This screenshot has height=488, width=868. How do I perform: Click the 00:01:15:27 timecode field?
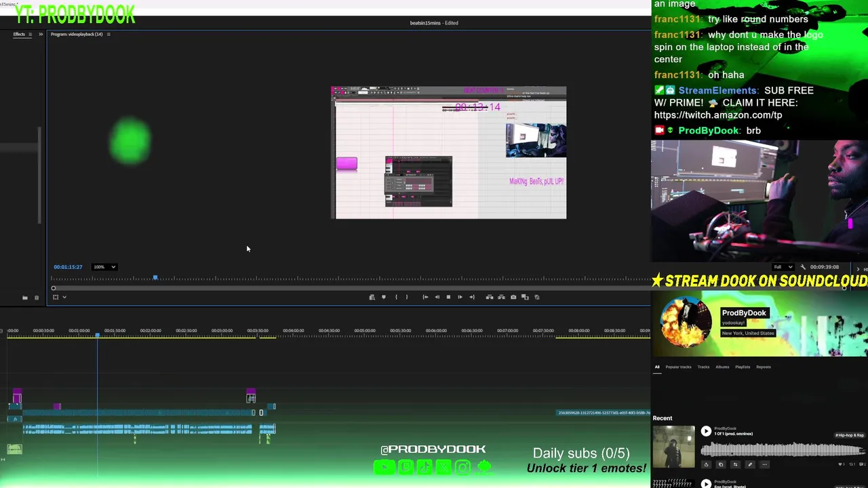[x=68, y=266]
